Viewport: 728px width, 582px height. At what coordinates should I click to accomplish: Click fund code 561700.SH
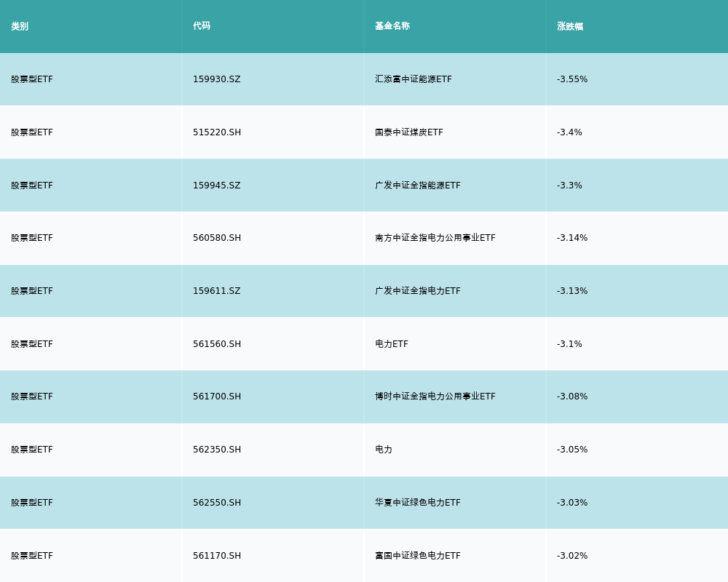(216, 396)
